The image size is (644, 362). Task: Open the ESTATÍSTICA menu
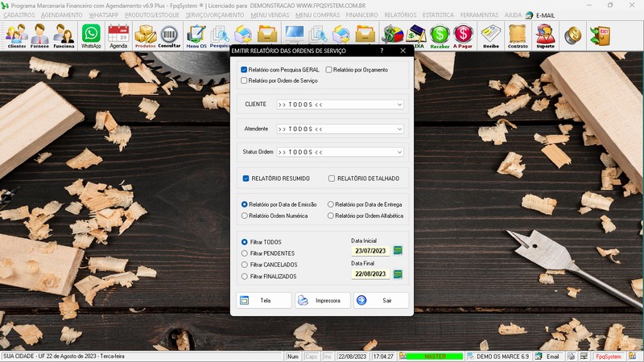(438, 15)
